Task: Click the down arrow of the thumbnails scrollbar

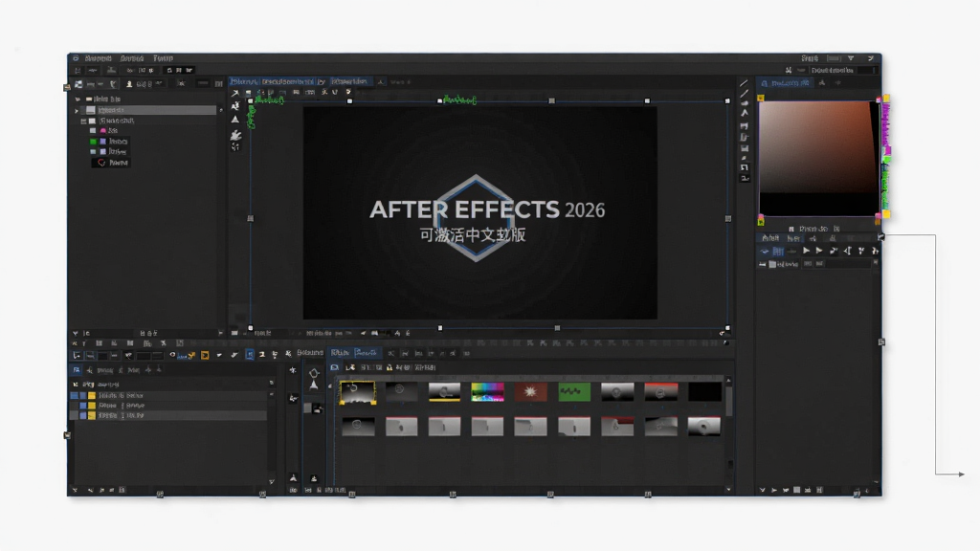Action: tap(728, 490)
